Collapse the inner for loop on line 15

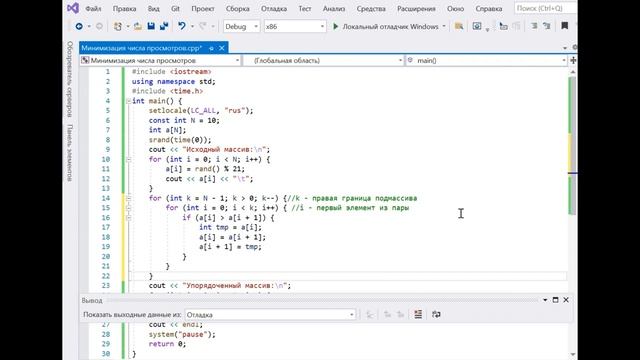(129, 208)
